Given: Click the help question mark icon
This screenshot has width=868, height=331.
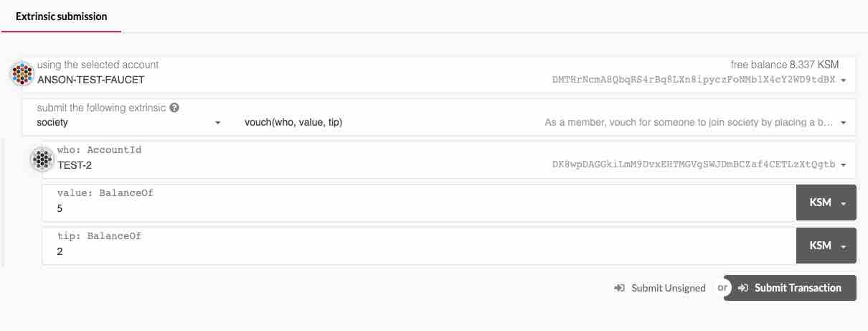Looking at the screenshot, I should 174,108.
